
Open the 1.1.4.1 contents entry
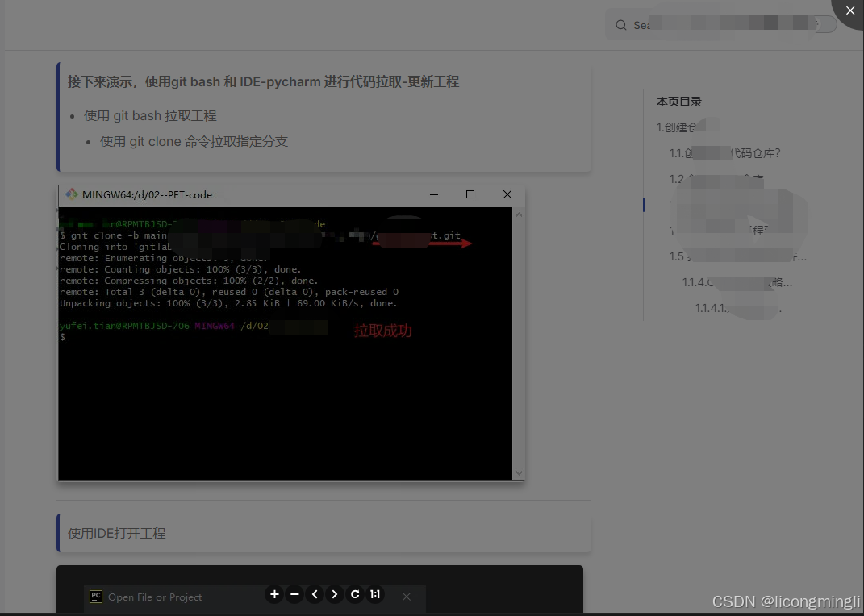tap(738, 308)
